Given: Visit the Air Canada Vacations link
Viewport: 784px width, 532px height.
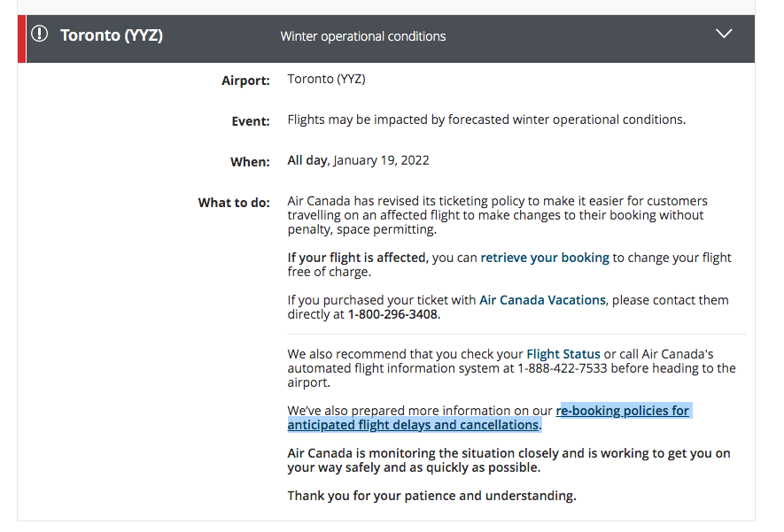Looking at the screenshot, I should coord(542,300).
